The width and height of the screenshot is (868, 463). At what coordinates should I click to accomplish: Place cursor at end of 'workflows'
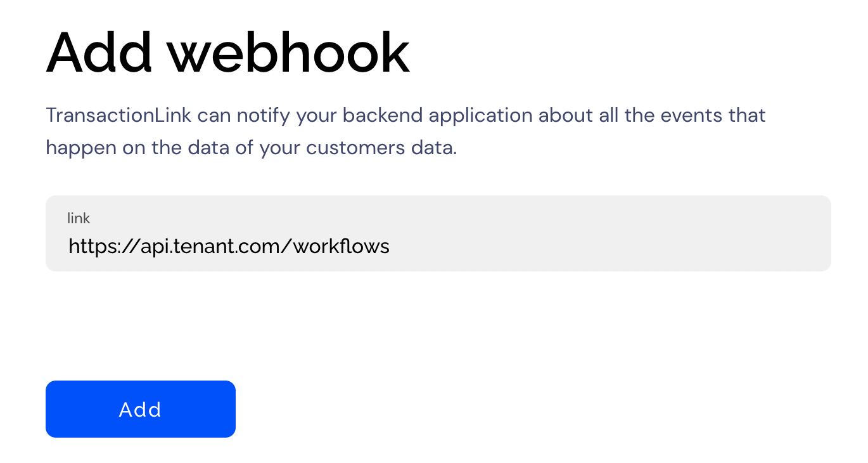pyautogui.click(x=390, y=246)
